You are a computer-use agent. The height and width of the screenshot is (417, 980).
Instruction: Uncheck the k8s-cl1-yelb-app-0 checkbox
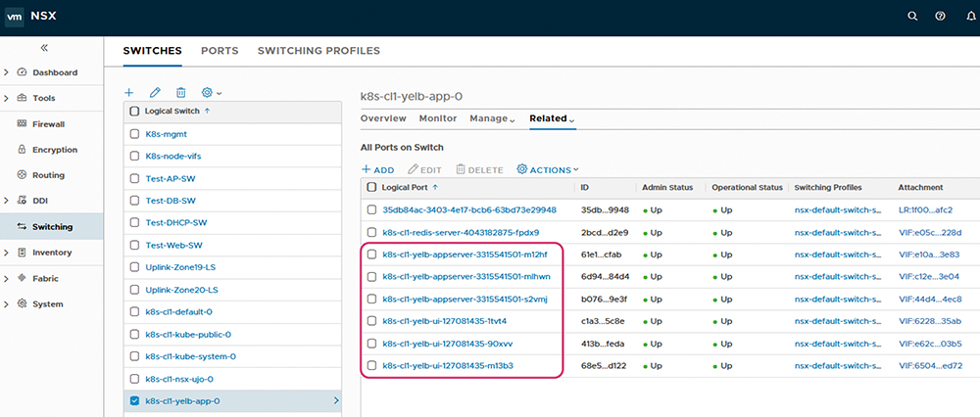coord(133,400)
